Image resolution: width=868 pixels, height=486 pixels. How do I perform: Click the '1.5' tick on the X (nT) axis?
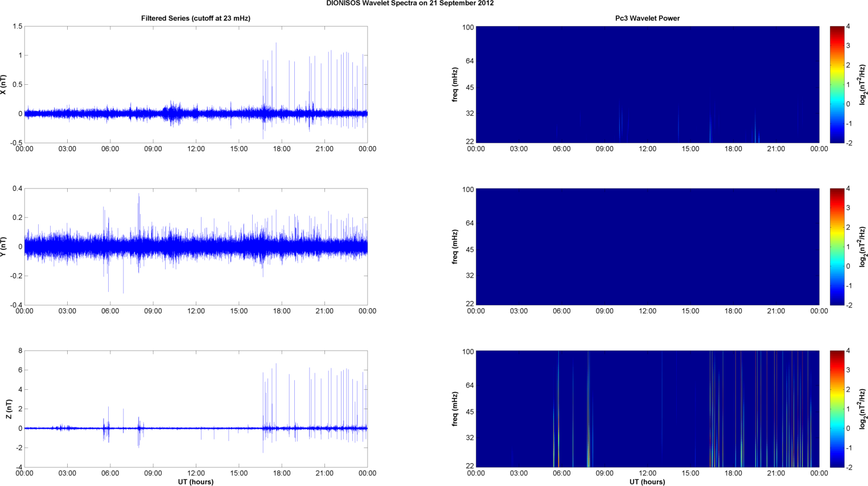(x=17, y=27)
